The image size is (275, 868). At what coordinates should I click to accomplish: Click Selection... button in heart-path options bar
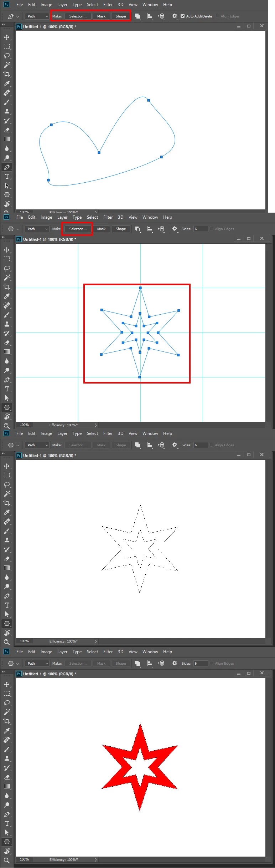(x=78, y=16)
